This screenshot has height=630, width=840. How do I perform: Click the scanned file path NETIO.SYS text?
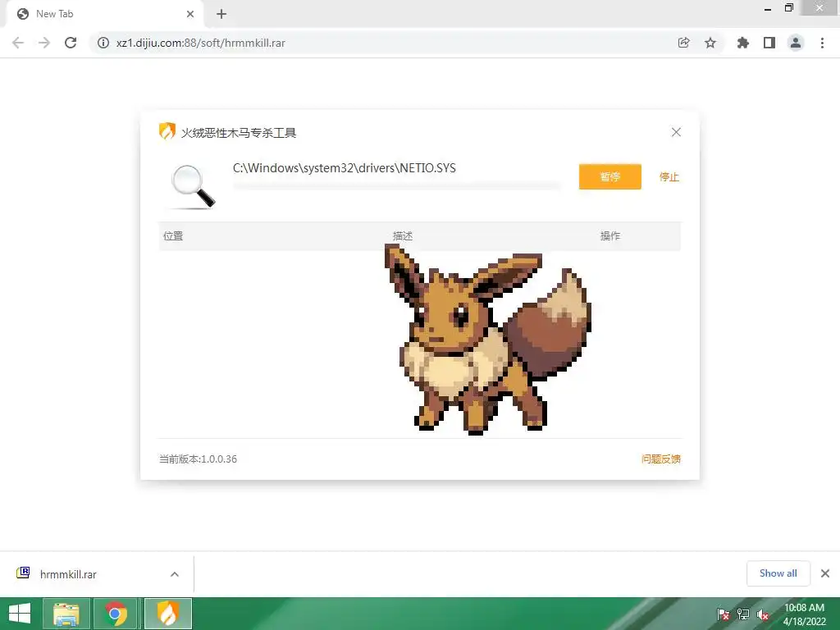(x=345, y=168)
